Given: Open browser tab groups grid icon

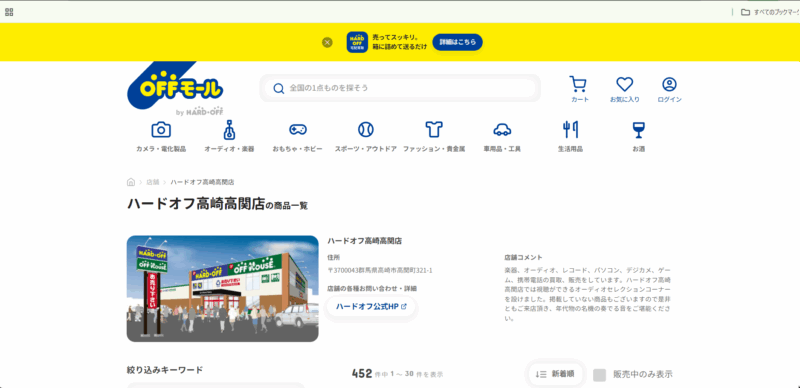Looking at the screenshot, I should [x=9, y=12].
